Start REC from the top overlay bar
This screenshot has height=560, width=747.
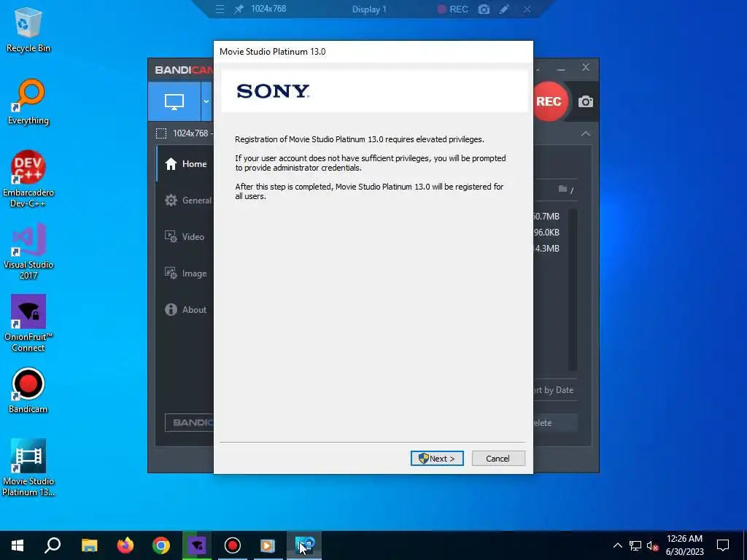click(x=453, y=9)
